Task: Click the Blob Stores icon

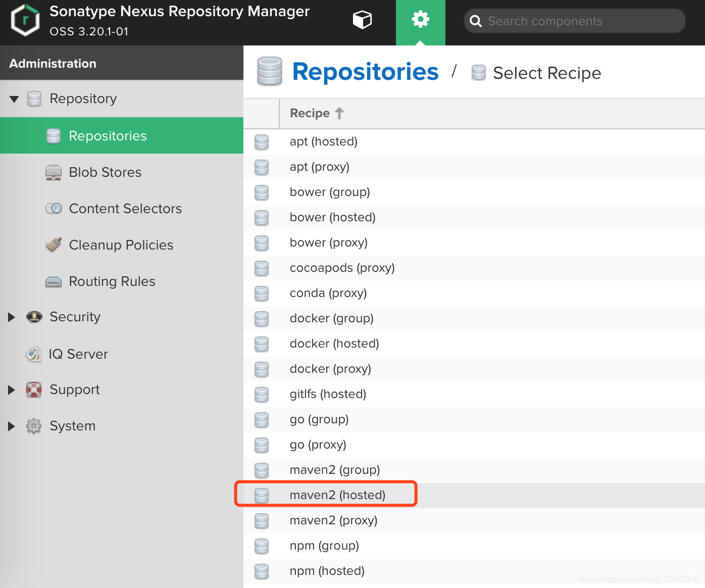Action: (54, 173)
